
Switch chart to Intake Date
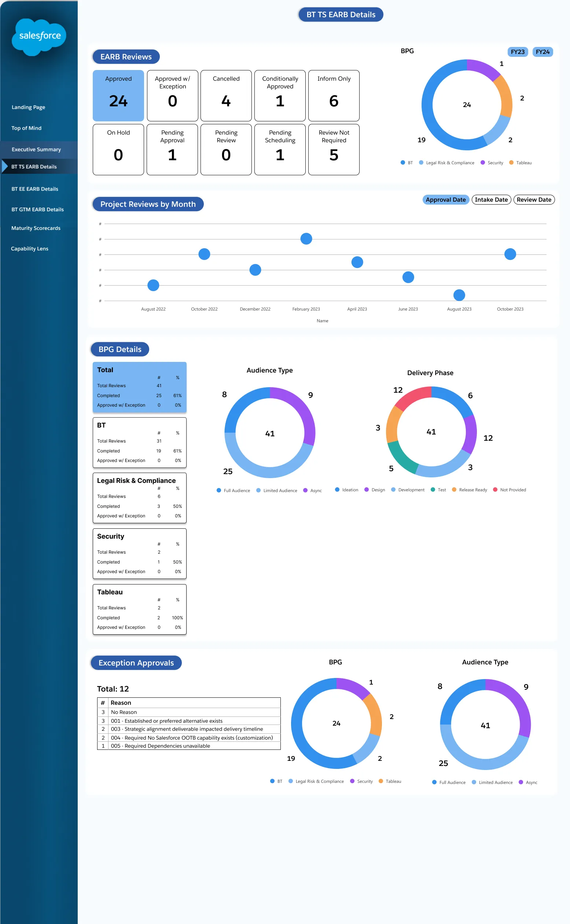pos(491,199)
